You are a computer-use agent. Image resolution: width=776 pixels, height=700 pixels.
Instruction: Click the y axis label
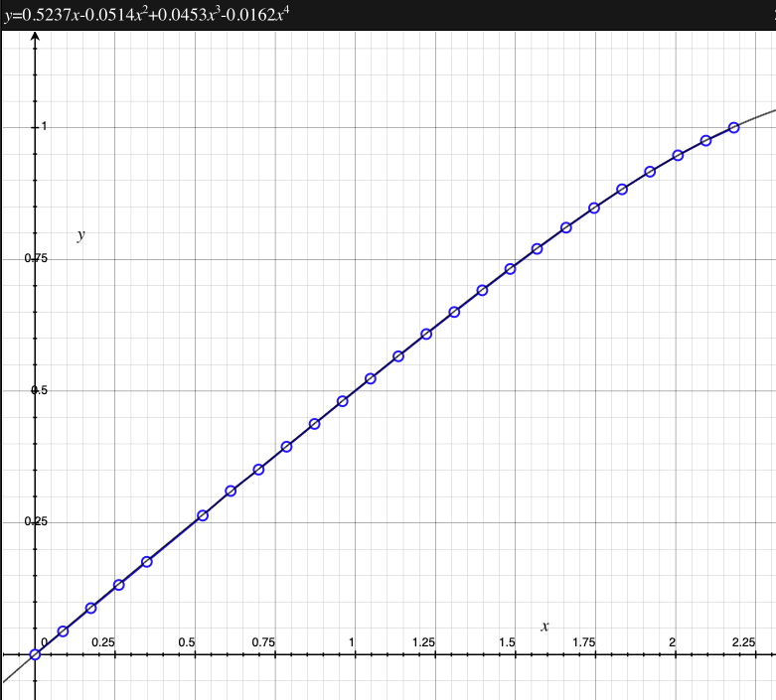[x=81, y=234]
